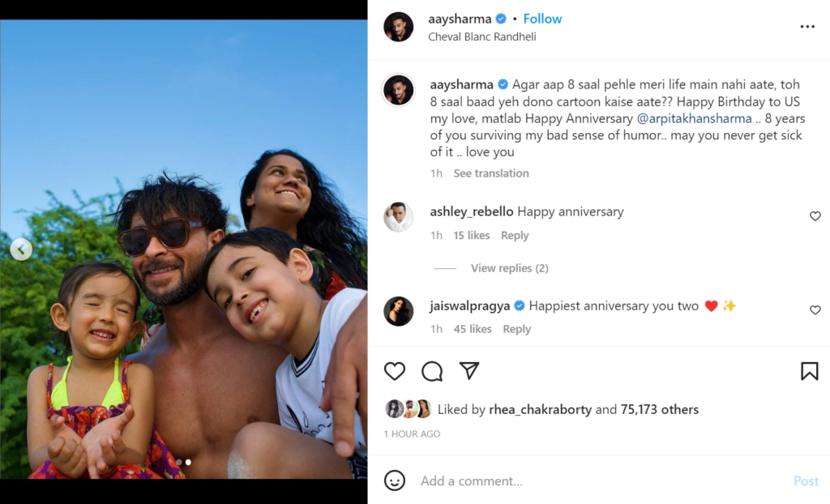This screenshot has width=830, height=504.
Task: Click See translation under caption
Action: [491, 173]
